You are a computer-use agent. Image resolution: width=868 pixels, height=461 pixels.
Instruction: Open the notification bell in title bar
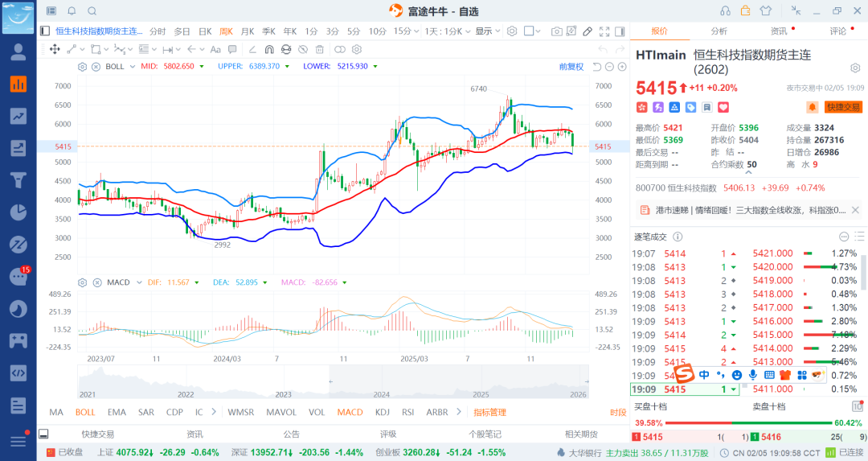[x=72, y=10]
